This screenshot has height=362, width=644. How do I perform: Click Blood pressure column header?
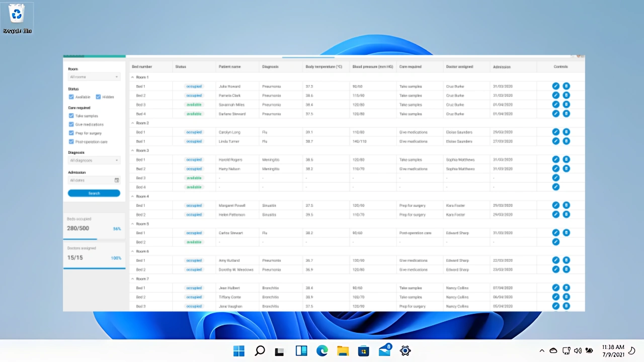pyautogui.click(x=373, y=67)
